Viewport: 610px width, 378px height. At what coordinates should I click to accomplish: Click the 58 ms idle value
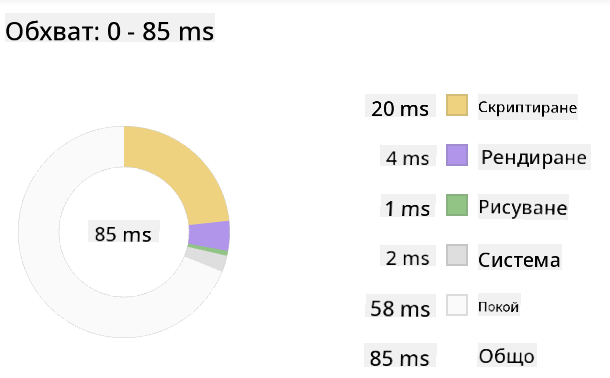[x=400, y=306]
